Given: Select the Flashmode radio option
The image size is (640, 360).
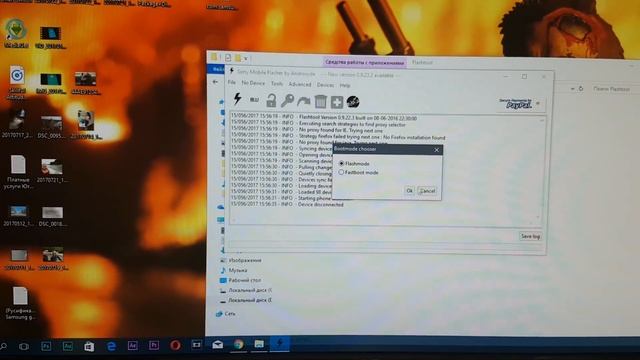Looking at the screenshot, I should (x=354, y=163).
